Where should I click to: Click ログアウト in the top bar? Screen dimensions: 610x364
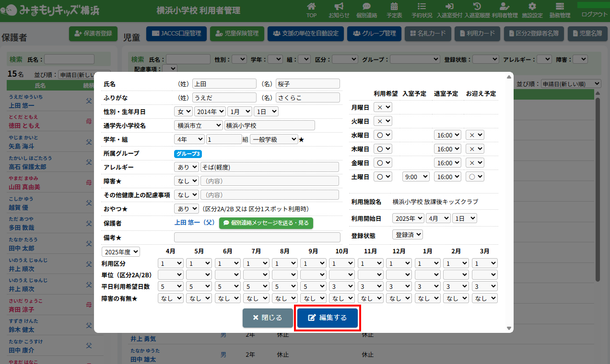pyautogui.click(x=594, y=14)
